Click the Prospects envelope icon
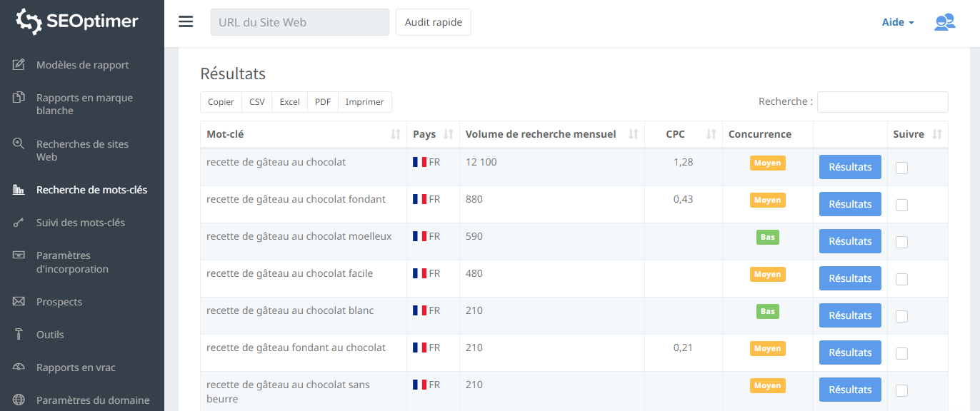Viewport: 980px width, 411px height. pos(19,302)
